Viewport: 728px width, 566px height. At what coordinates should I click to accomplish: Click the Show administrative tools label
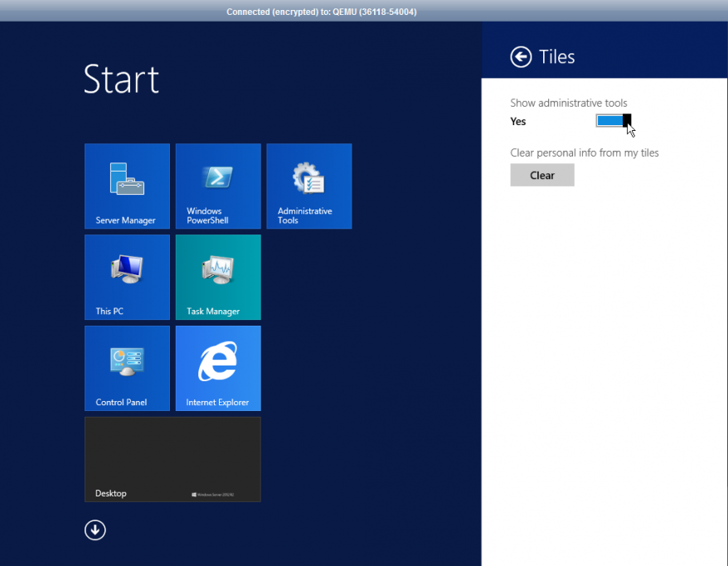pos(569,103)
